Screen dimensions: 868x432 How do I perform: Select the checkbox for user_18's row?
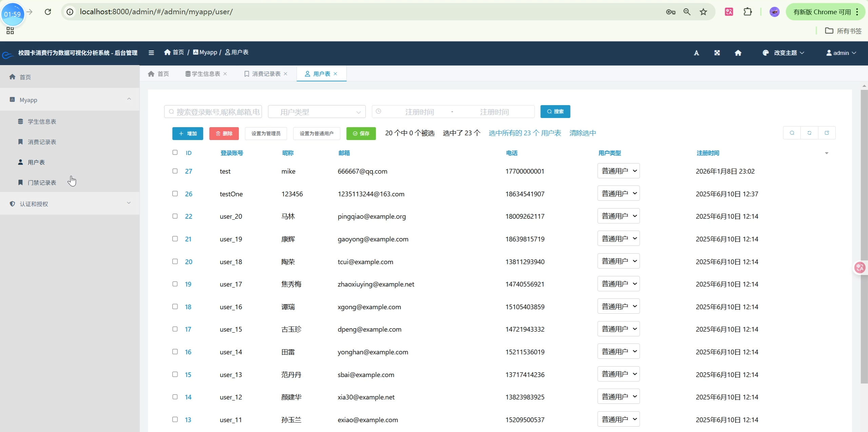coord(175,261)
